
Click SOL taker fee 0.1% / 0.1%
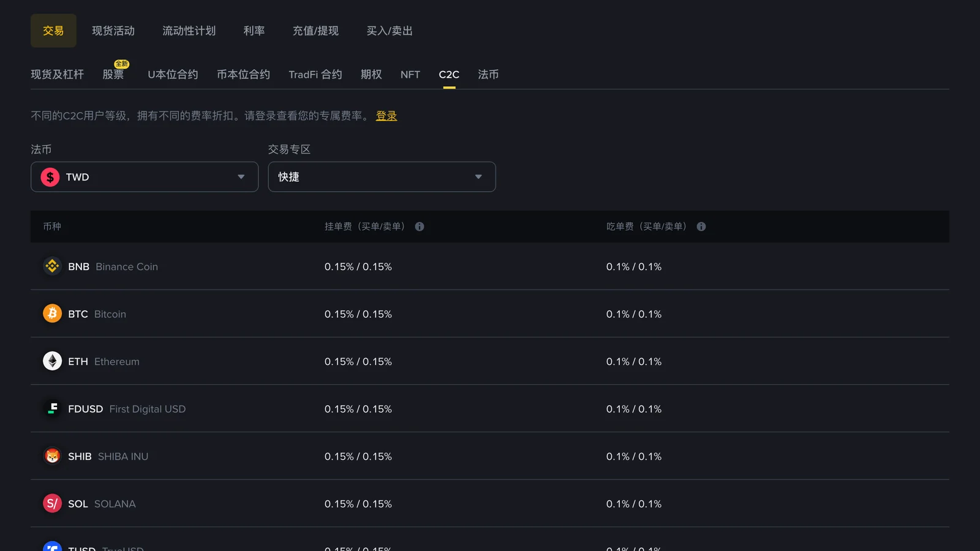634,504
